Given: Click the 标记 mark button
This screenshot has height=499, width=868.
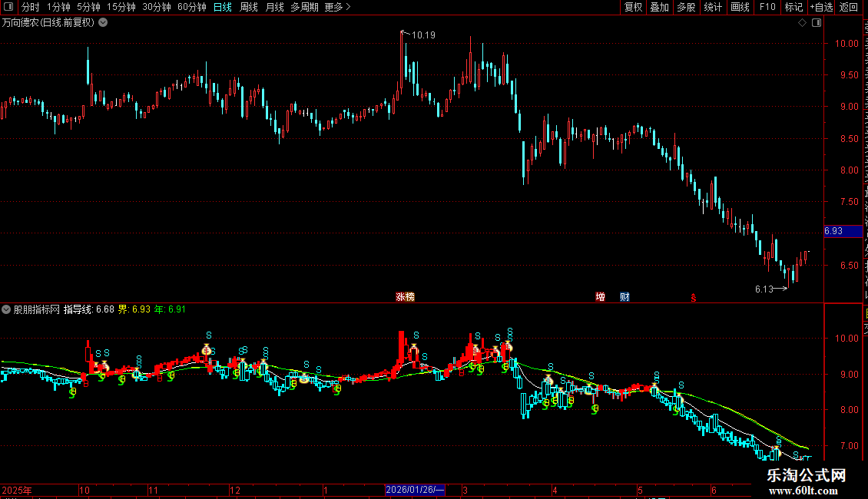Looking at the screenshot, I should point(793,7).
